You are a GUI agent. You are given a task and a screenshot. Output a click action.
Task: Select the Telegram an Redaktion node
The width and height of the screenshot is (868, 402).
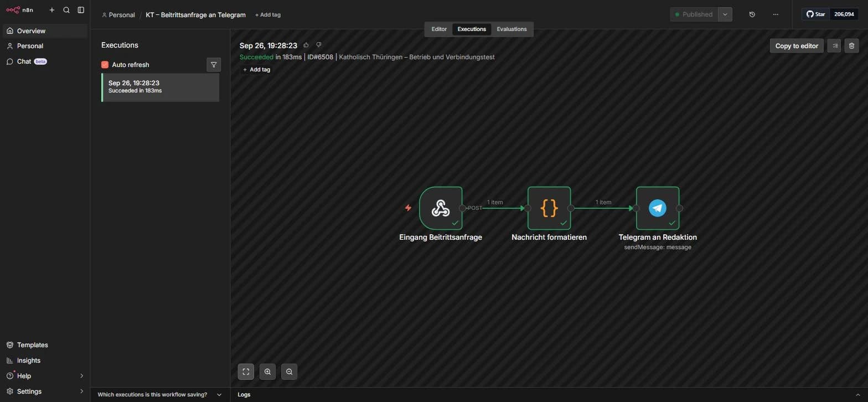[x=658, y=208]
